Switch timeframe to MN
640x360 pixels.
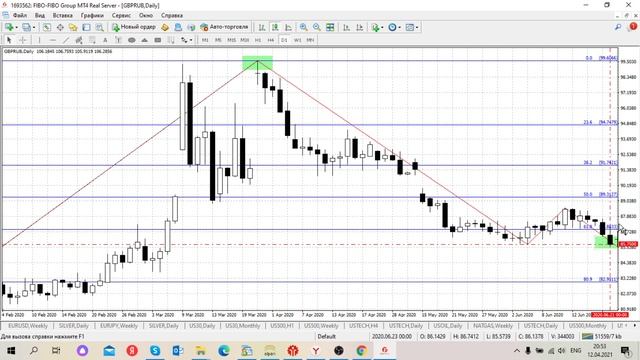point(310,40)
